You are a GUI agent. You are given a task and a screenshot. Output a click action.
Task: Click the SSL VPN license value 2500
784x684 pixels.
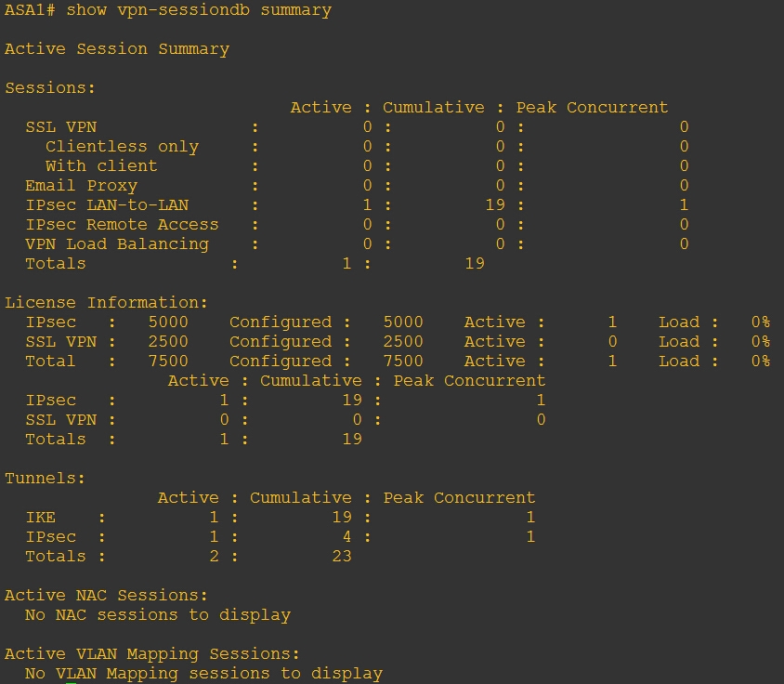168,342
